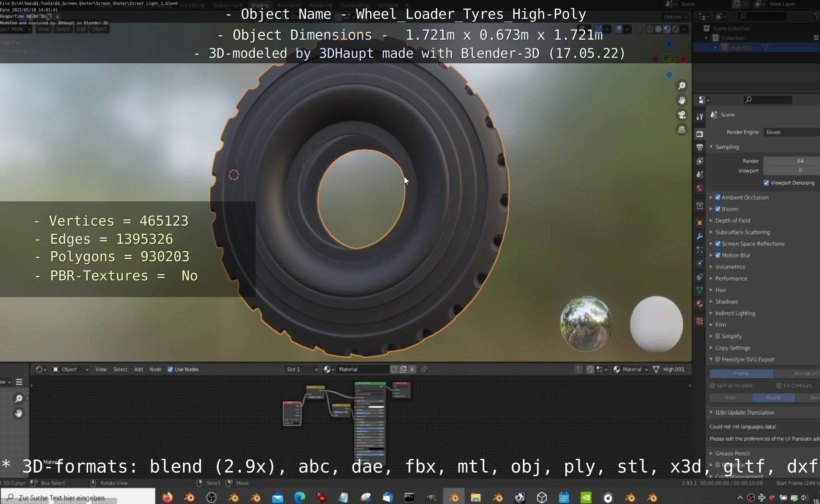
Task: Enable Freestyle SVG Export checkbox
Action: click(718, 360)
